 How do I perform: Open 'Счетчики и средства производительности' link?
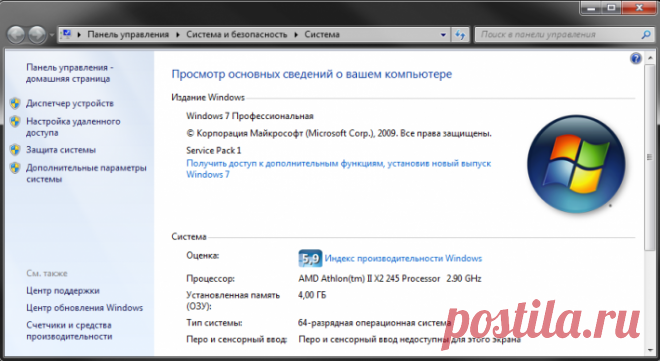click(x=69, y=331)
